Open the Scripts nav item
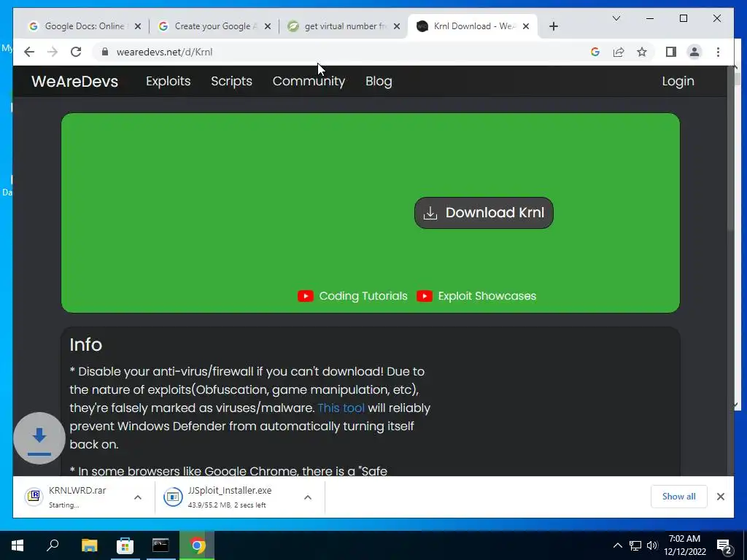The height and width of the screenshot is (560, 747). click(231, 82)
